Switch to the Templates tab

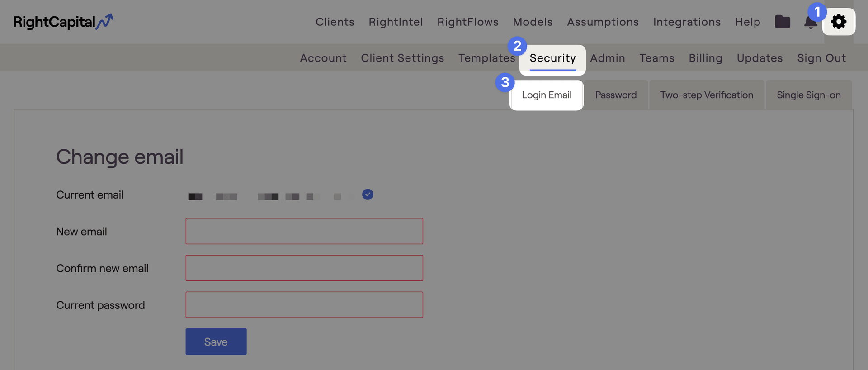pyautogui.click(x=487, y=58)
